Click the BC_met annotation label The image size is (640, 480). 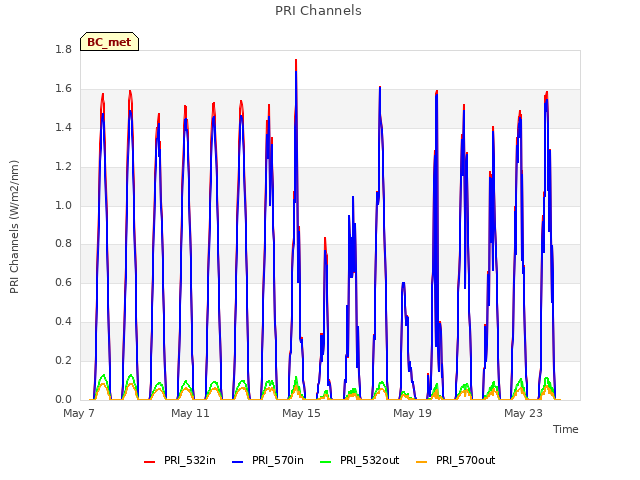109,42
